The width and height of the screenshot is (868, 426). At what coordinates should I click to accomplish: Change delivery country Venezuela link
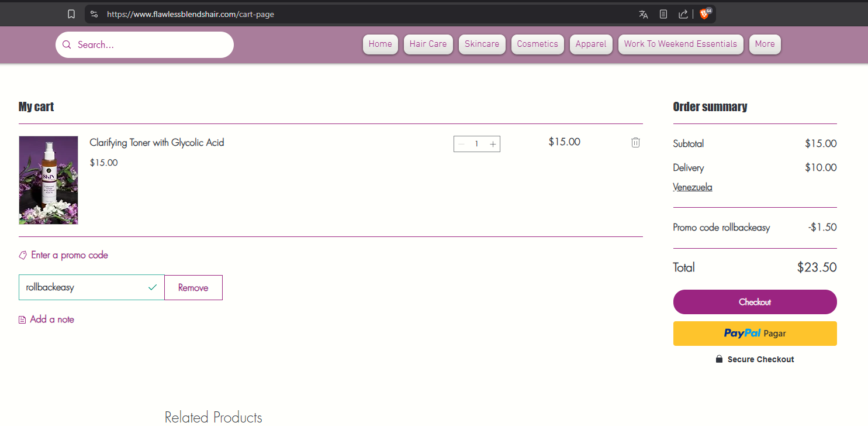693,187
